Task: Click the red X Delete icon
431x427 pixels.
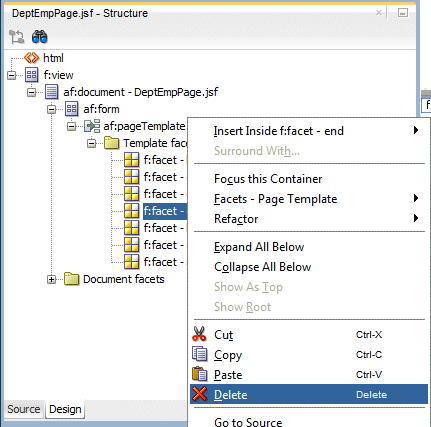Action: pos(200,394)
